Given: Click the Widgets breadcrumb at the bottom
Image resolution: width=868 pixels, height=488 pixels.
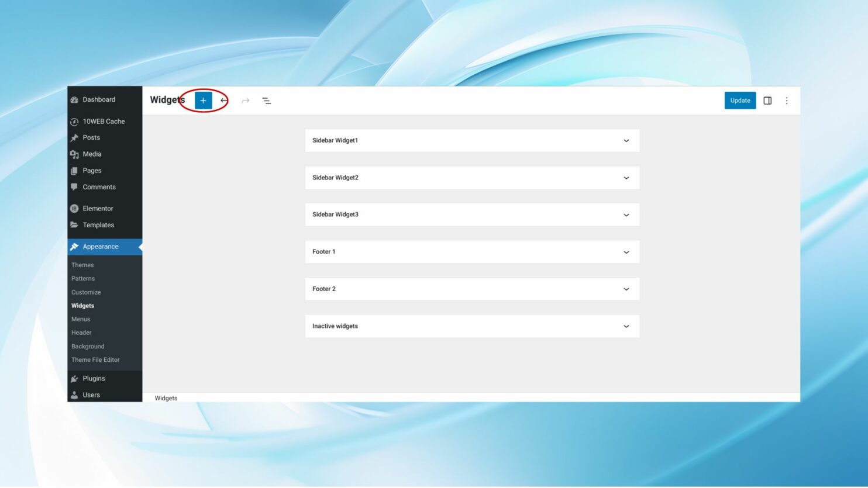Looking at the screenshot, I should (166, 397).
